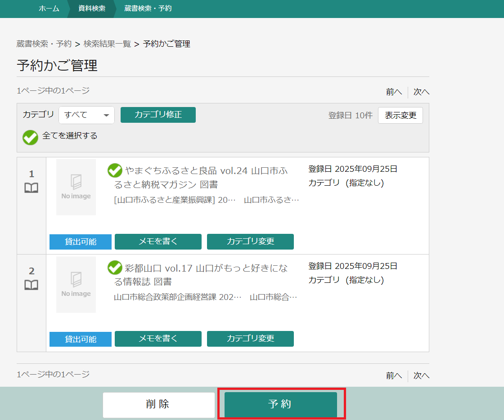Click the book icon for item 1

coord(31,188)
